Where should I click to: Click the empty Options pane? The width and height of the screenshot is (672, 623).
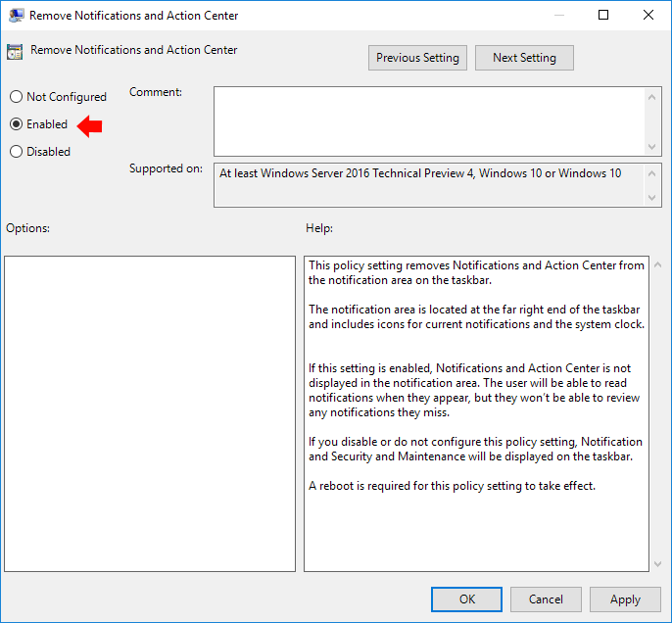pyautogui.click(x=150, y=413)
